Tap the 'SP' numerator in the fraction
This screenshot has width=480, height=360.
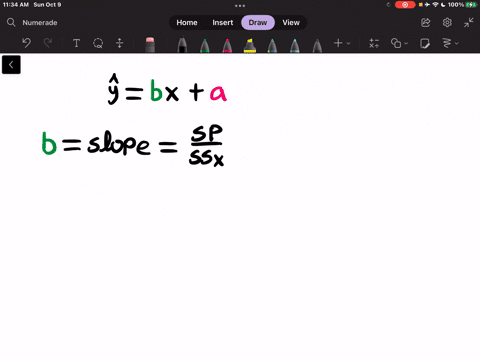[x=207, y=133]
